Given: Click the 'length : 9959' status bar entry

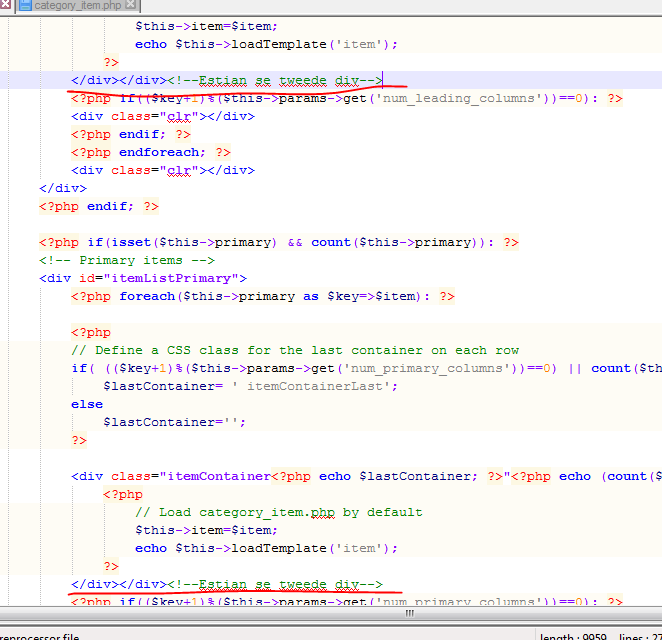Looking at the screenshot, I should coord(573,636).
